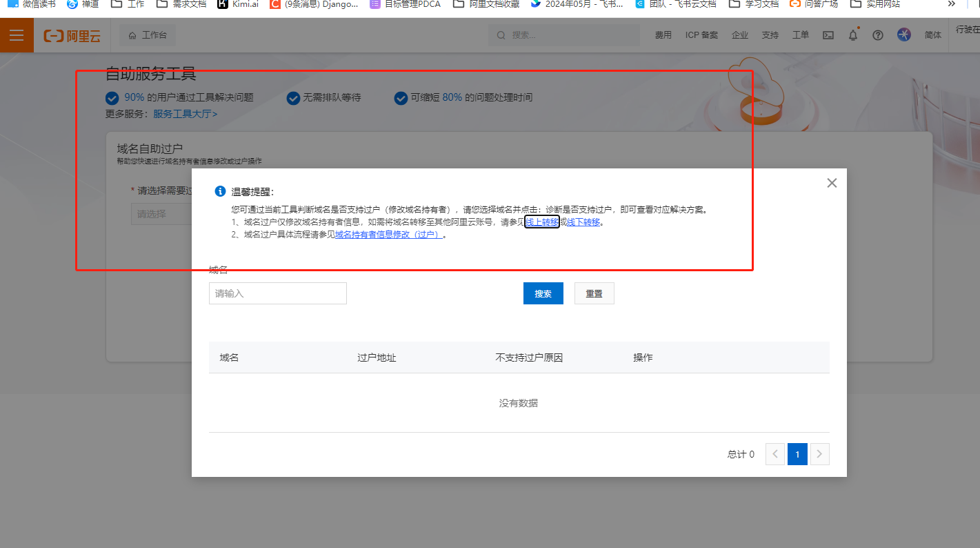Close the domain transfer dialog
Viewport: 980px width, 548px height.
(x=832, y=183)
